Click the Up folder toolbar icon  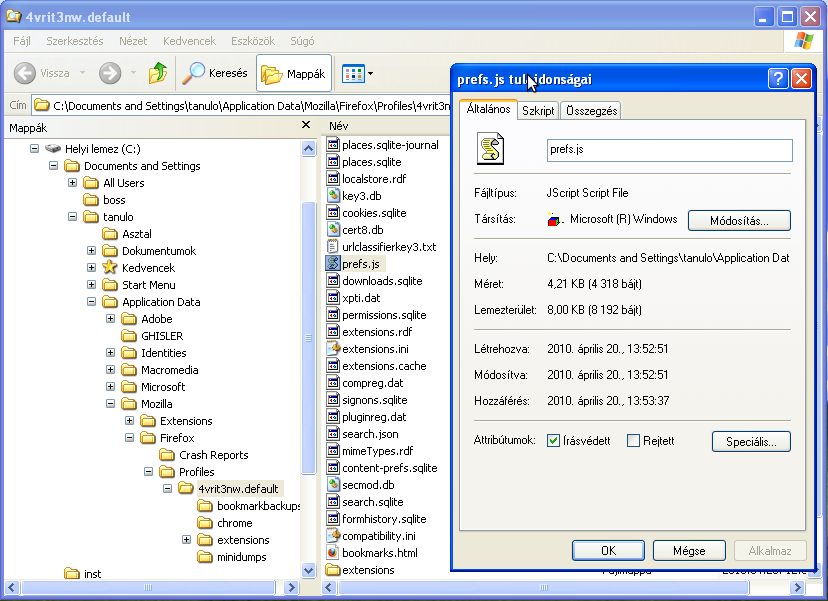[158, 73]
